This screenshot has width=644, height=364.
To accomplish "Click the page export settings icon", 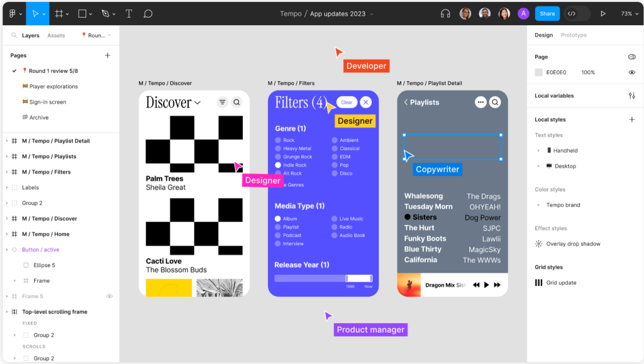I will point(631,57).
